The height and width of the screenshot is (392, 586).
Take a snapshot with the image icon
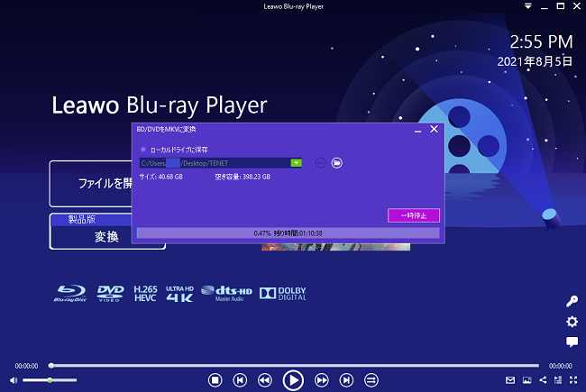point(527,380)
